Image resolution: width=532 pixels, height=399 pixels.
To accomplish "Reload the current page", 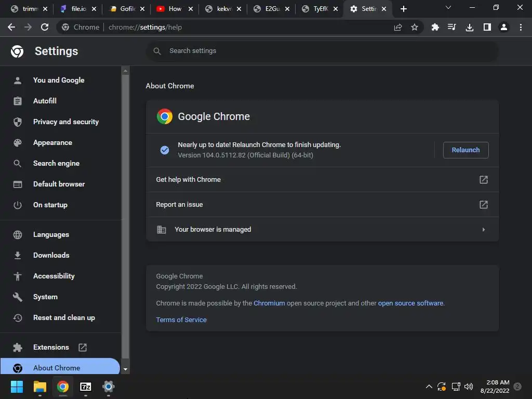I will pos(45,27).
